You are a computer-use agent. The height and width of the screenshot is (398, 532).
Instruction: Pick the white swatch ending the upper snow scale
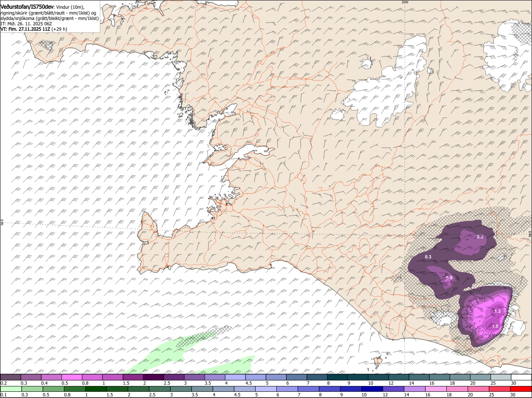pyautogui.click(x=521, y=377)
